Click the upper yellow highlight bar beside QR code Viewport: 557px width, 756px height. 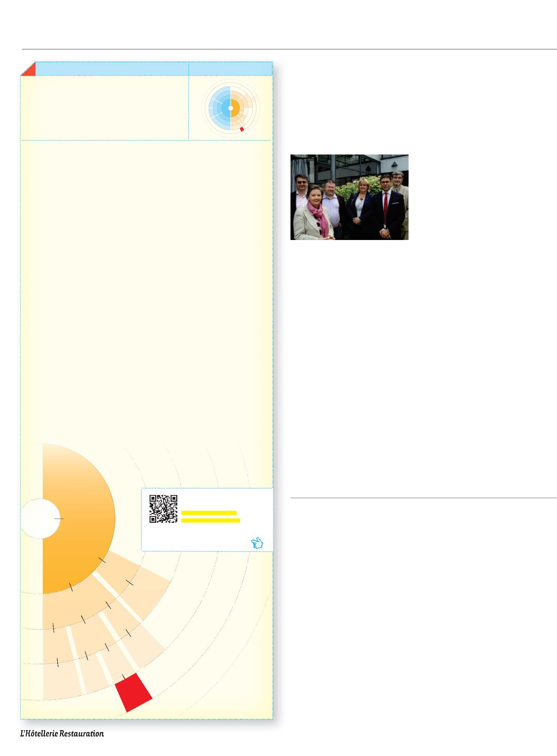point(209,513)
